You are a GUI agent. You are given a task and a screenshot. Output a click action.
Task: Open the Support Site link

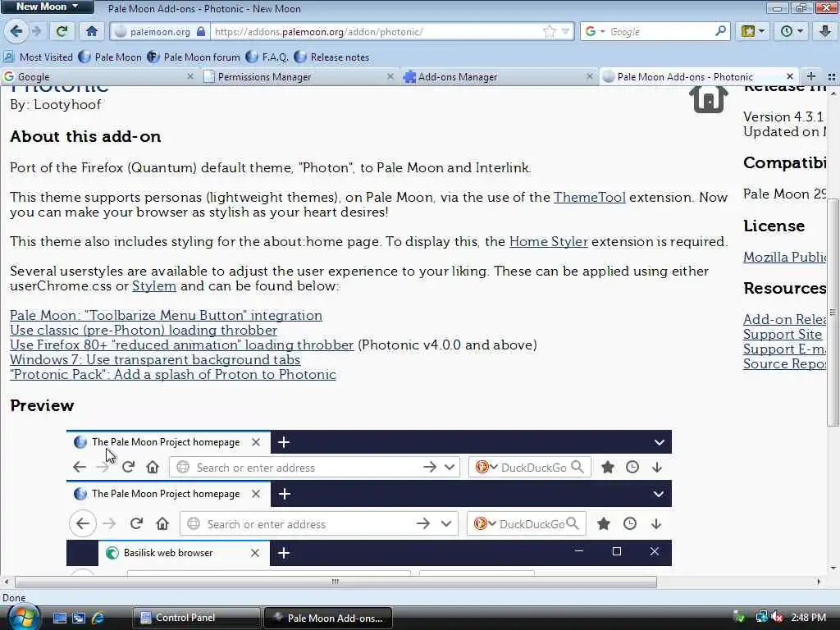pos(782,335)
